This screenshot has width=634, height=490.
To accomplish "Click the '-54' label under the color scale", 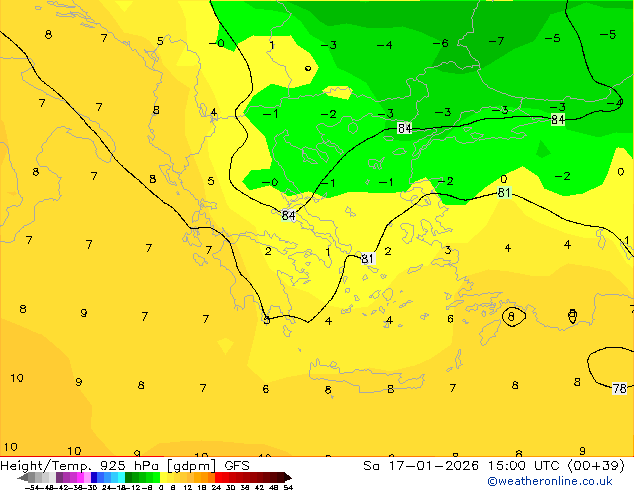I will (x=32, y=487).
